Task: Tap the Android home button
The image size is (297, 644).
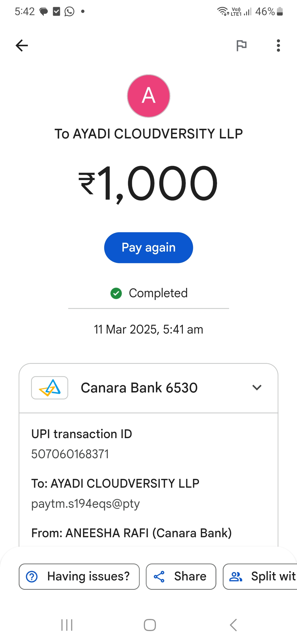Action: (150, 625)
